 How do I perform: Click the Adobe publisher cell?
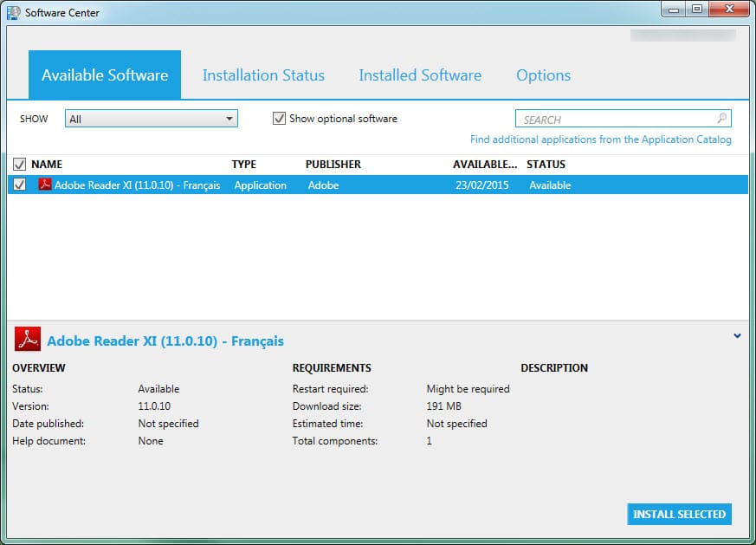coord(323,185)
